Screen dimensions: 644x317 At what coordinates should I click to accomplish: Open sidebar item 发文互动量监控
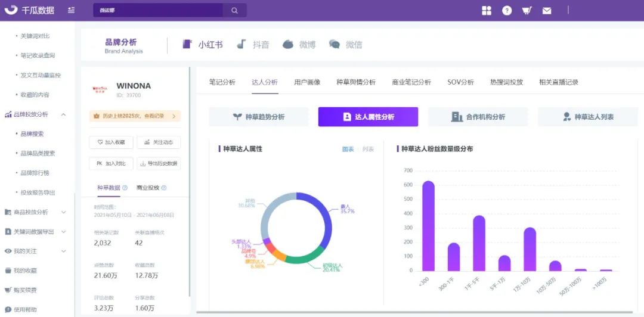(41, 75)
